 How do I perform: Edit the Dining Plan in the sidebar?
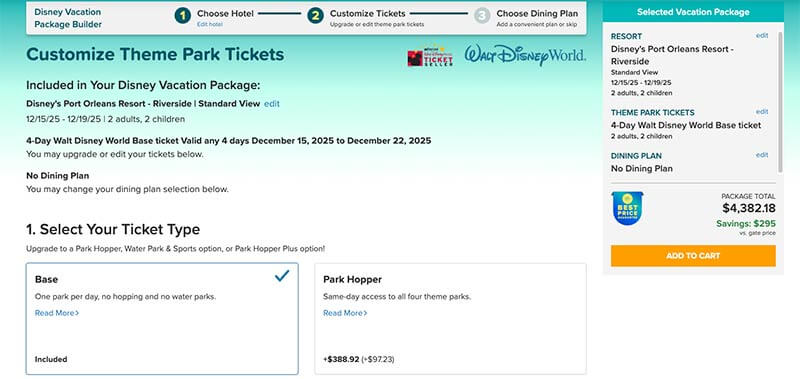(762, 155)
